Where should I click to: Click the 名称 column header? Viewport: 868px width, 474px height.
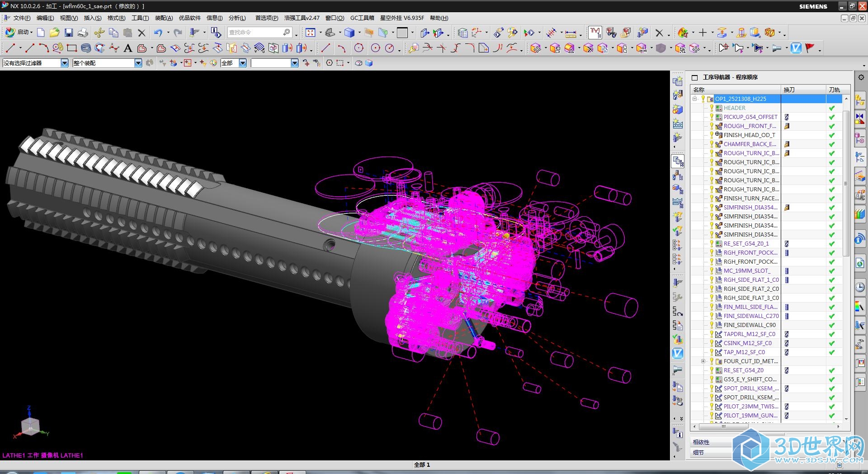pyautogui.click(x=736, y=90)
